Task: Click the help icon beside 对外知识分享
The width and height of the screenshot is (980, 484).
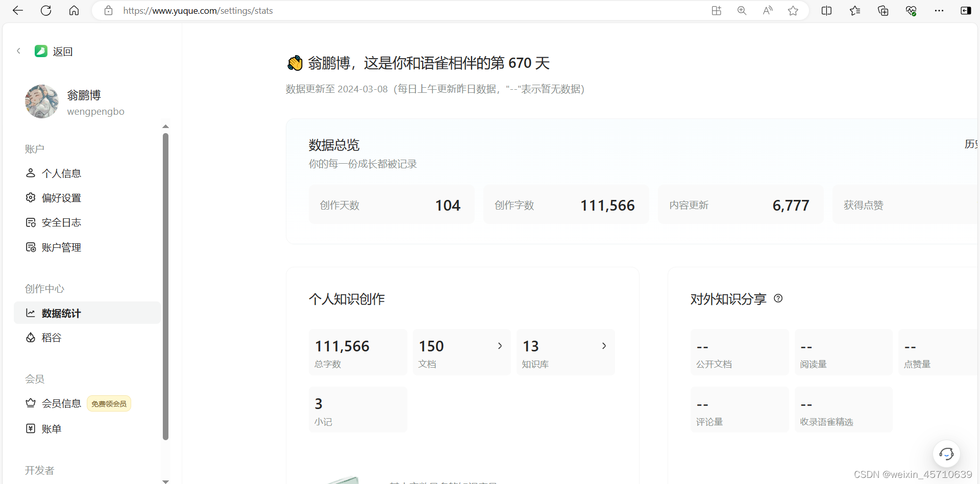Action: pos(778,298)
